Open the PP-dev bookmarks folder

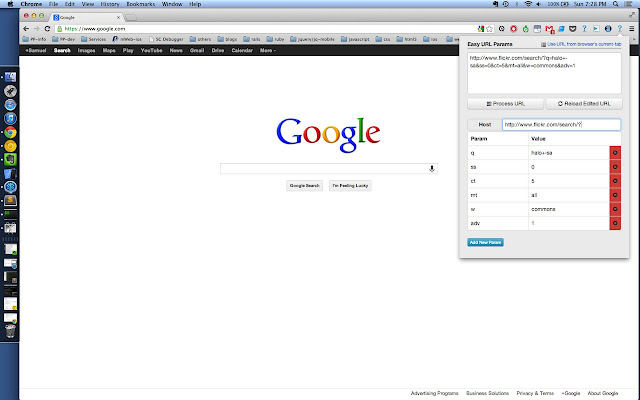click(64, 39)
